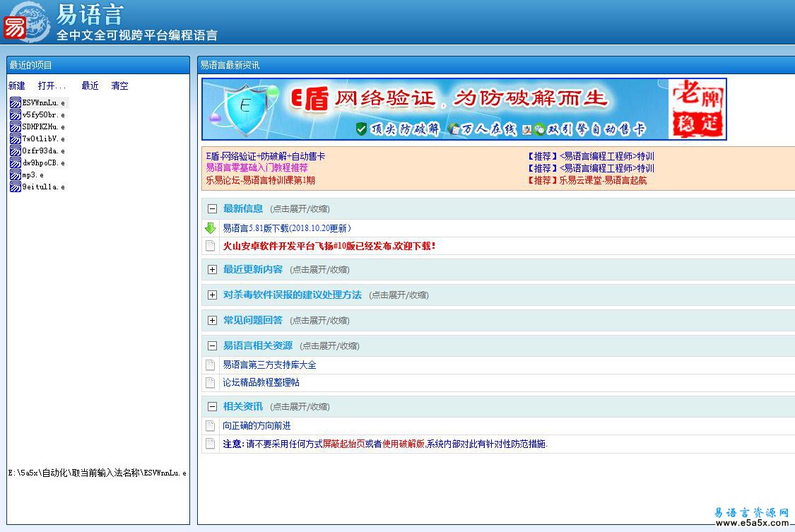This screenshot has height=532, width=795.
Task: Select recent file SDHPKZHu.e
Action: pos(44,126)
